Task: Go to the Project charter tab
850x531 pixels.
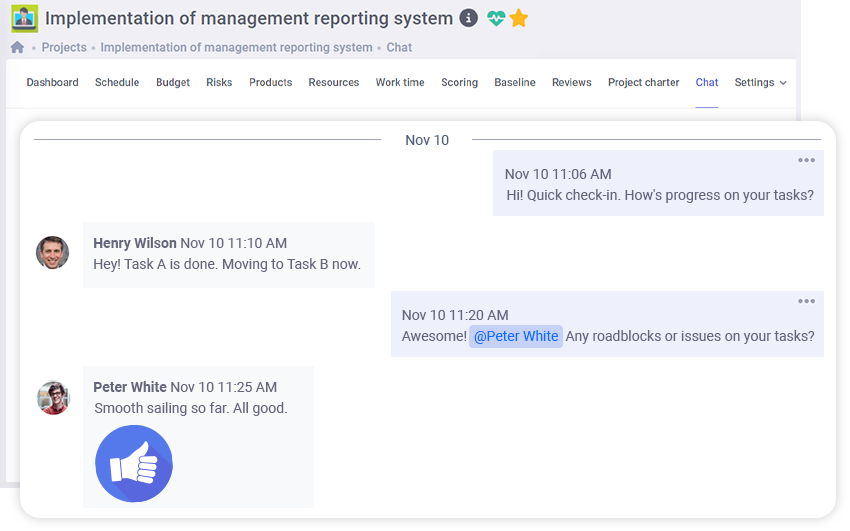Action: click(x=643, y=83)
